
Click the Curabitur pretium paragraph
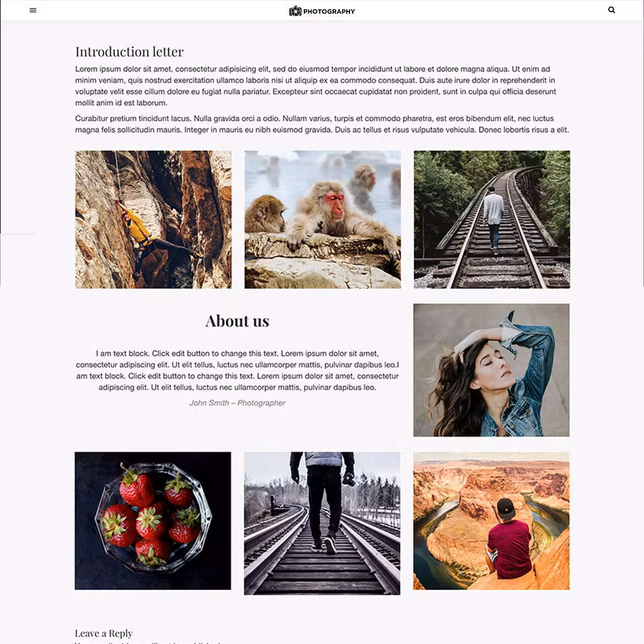pos(322,124)
